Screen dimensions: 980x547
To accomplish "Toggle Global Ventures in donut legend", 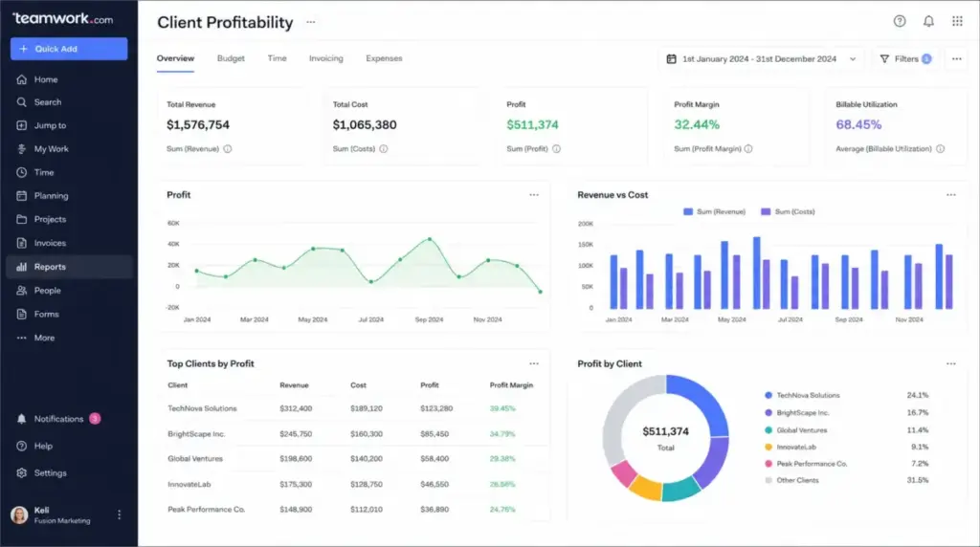I will tap(795, 430).
